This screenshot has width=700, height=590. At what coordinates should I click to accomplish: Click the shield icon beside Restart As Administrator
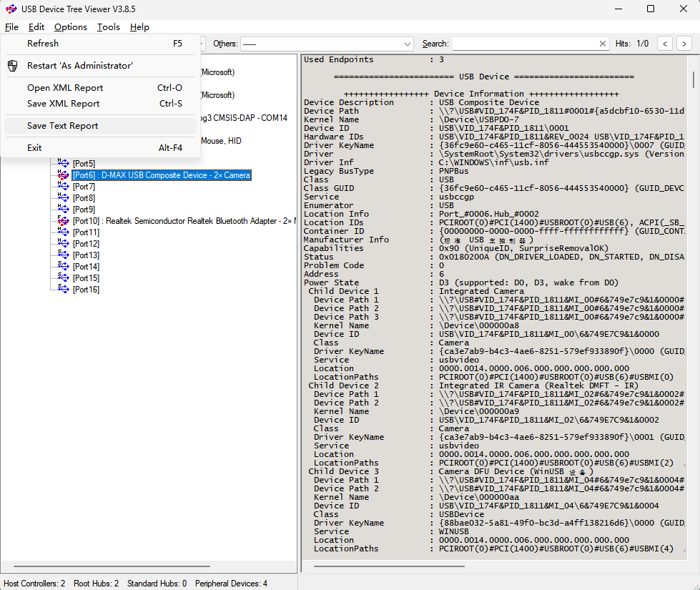tap(12, 66)
